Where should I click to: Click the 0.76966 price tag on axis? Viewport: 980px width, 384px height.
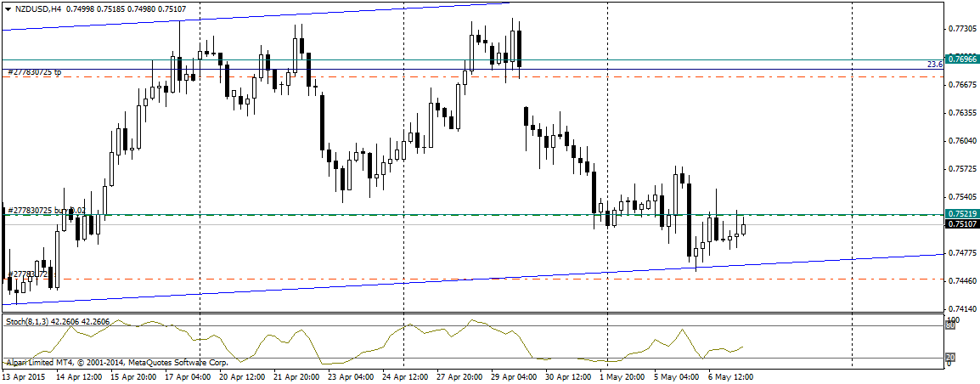[x=961, y=60]
